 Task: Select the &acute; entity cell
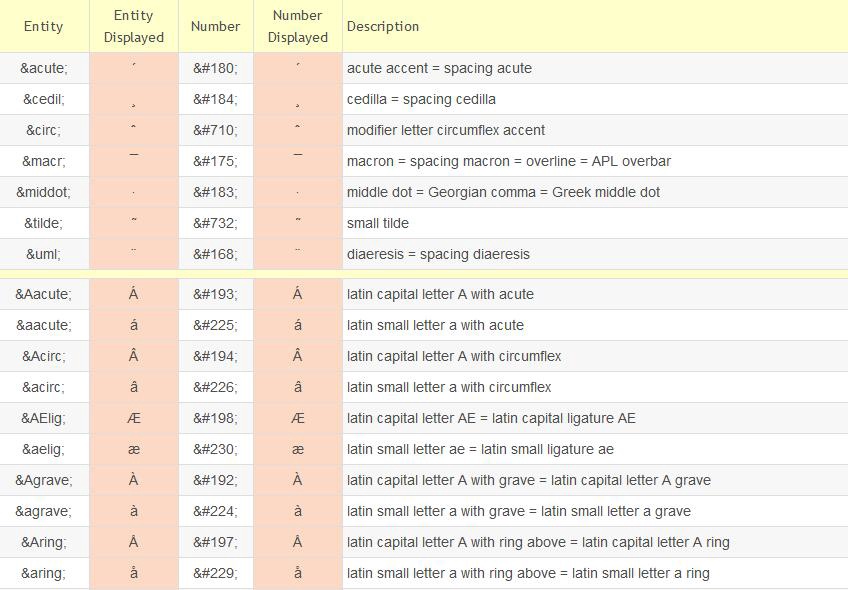[44, 68]
